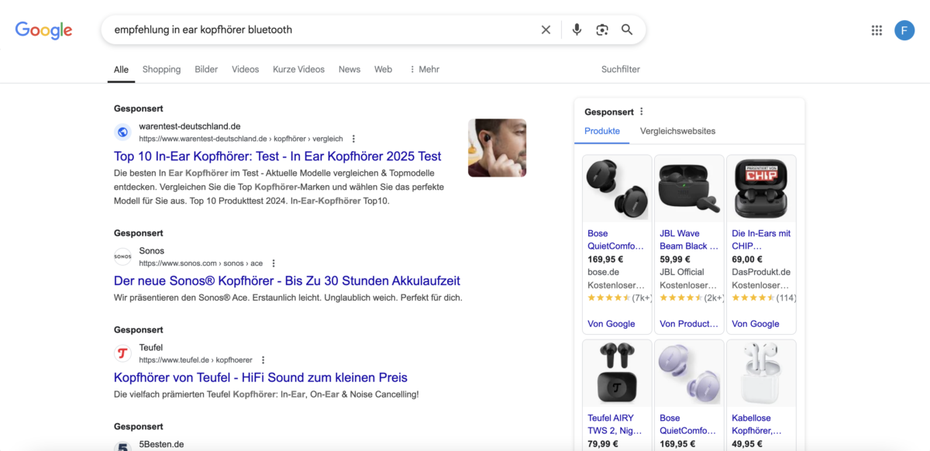The width and height of the screenshot is (930, 451).
Task: Open the account avatar F
Action: click(904, 30)
